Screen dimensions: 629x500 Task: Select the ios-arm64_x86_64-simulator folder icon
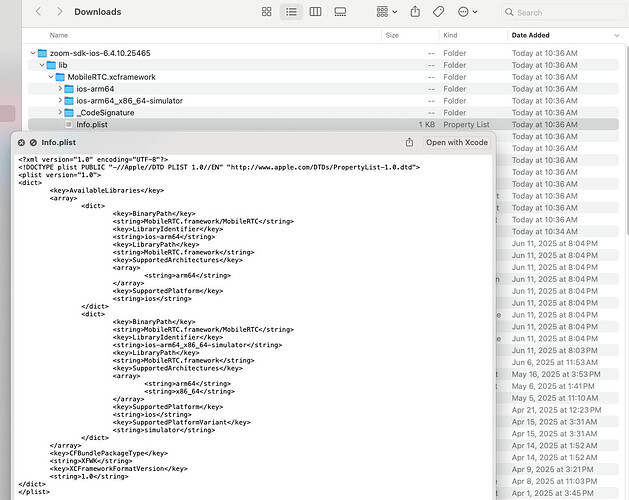[x=69, y=101]
